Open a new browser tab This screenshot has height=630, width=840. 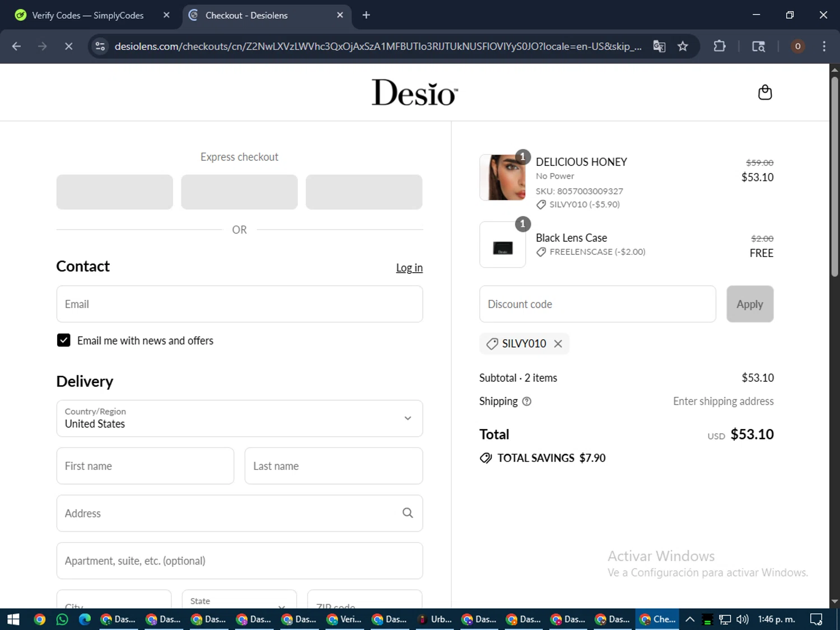[x=366, y=15]
